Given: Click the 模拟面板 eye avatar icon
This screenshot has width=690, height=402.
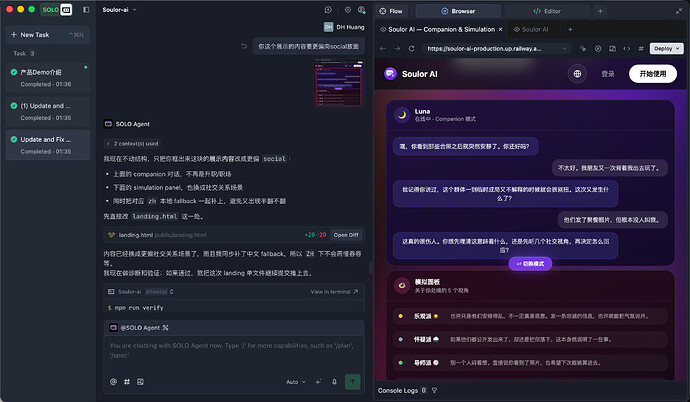Looking at the screenshot, I should (x=402, y=285).
